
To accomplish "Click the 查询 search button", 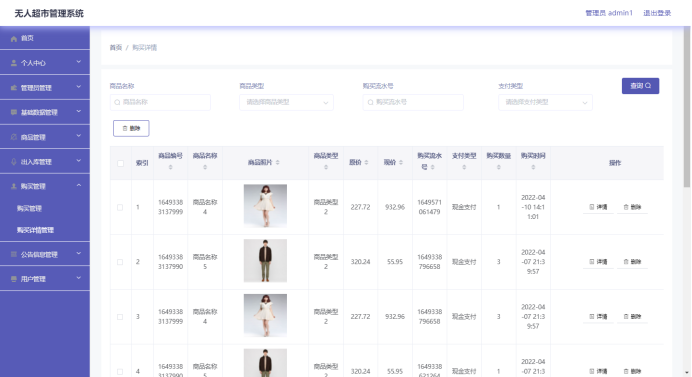I will click(x=640, y=86).
